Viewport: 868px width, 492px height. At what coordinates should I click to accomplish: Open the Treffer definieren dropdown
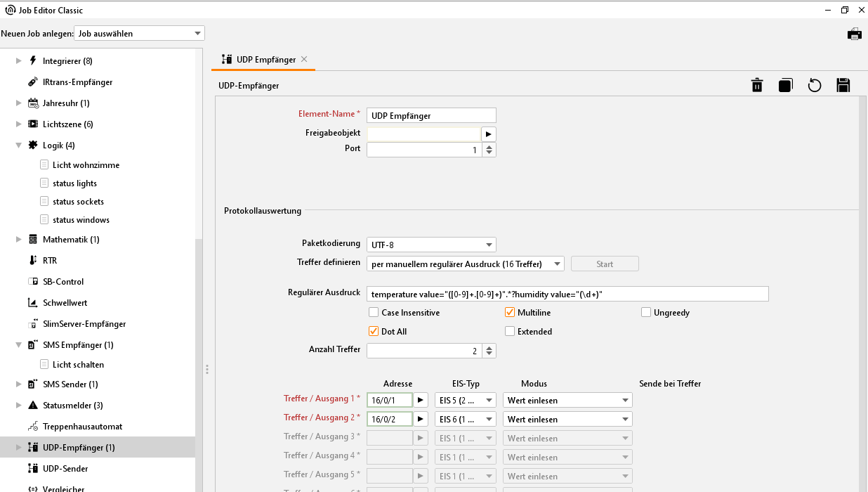[465, 264]
